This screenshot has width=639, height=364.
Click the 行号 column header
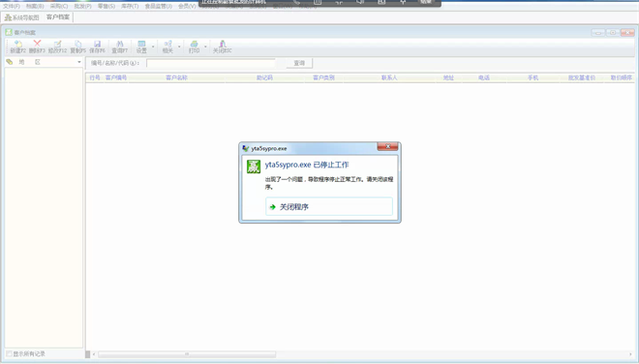click(x=95, y=77)
